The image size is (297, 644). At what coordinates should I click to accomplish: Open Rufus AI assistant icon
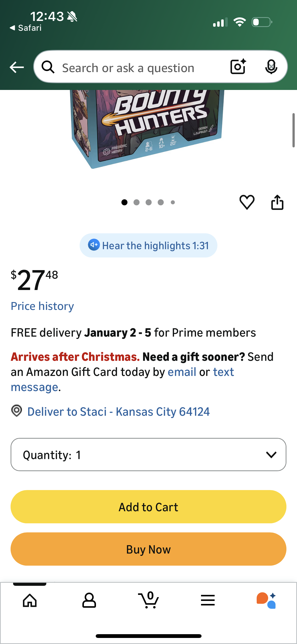point(267,600)
